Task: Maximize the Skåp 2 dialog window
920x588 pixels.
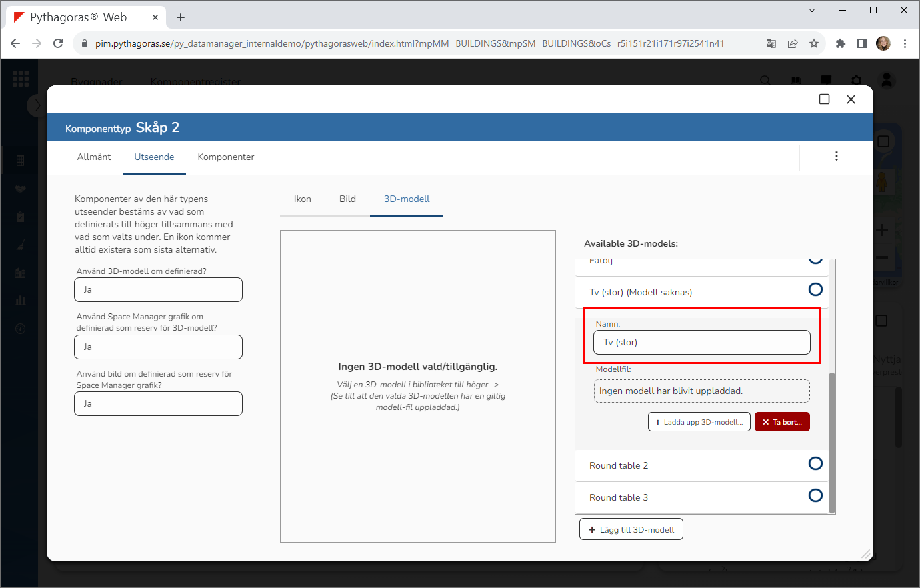Action: click(824, 99)
